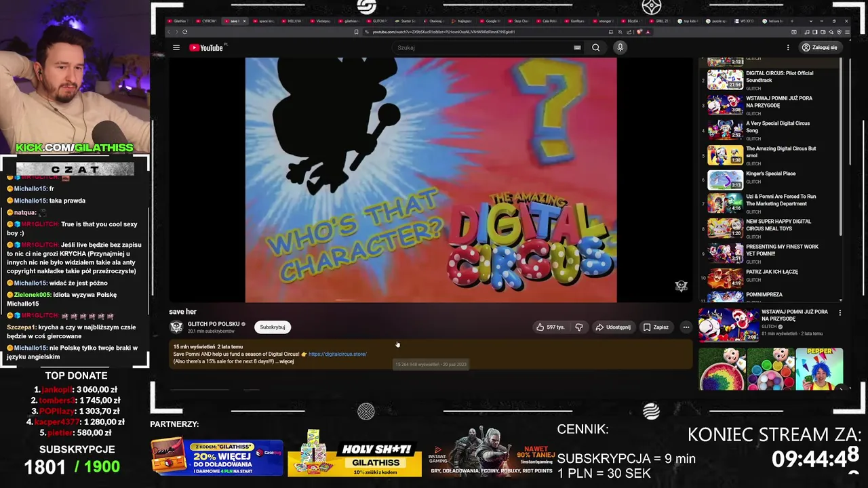
Task: Click the YouTube logo
Action: [x=208, y=47]
